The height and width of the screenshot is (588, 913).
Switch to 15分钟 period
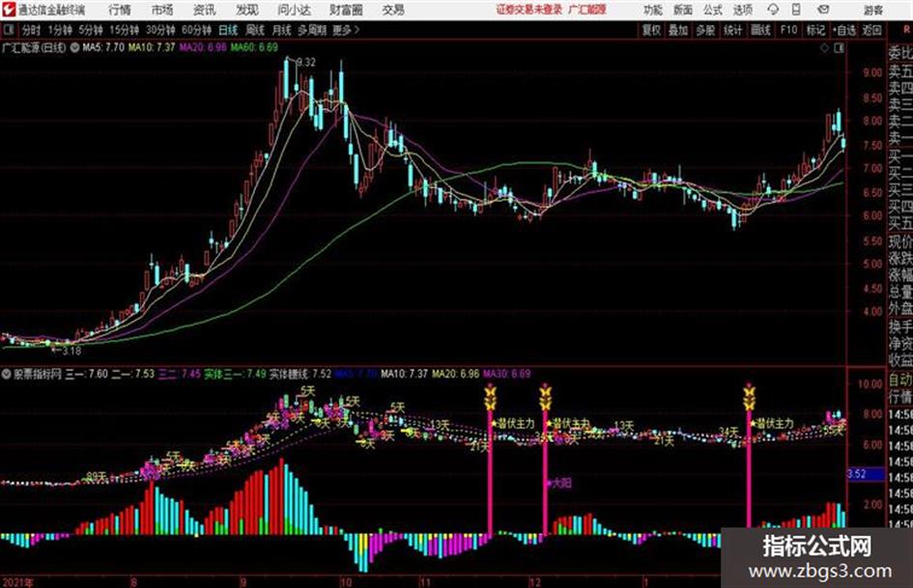click(x=124, y=30)
